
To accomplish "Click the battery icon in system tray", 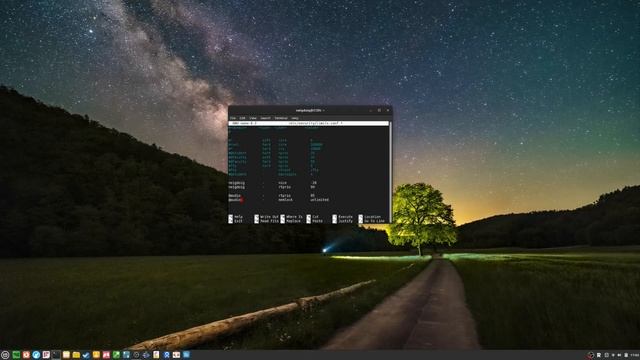I will click(x=626, y=355).
